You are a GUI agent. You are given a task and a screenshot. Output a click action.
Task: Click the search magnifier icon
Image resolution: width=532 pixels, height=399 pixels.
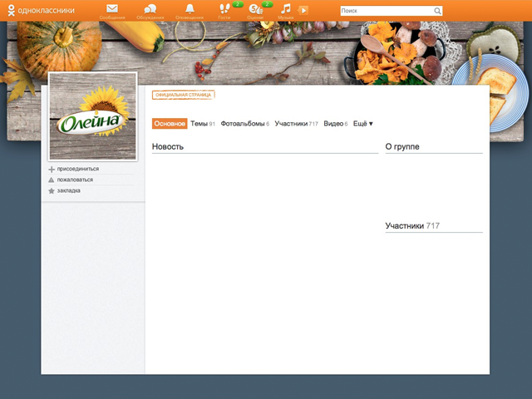pyautogui.click(x=437, y=11)
